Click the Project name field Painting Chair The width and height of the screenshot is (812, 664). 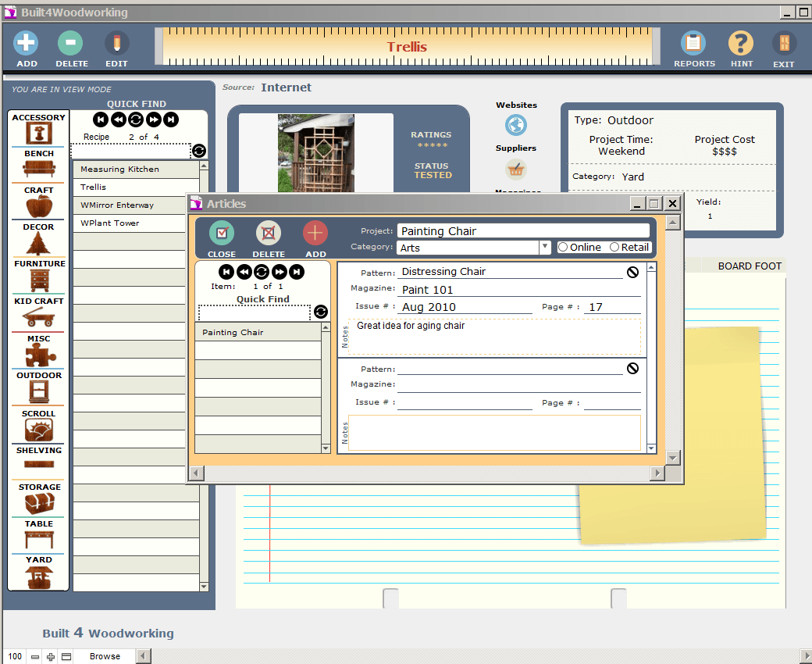point(522,231)
